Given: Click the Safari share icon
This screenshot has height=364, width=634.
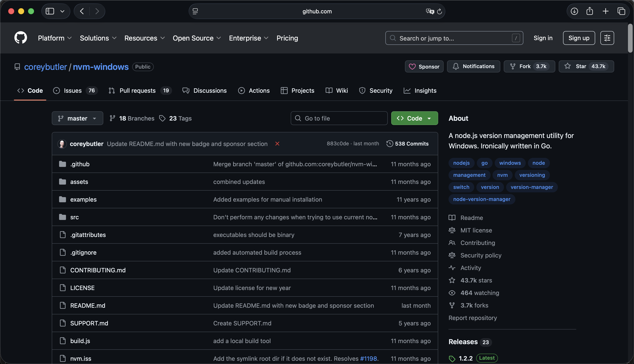Looking at the screenshot, I should pos(590,11).
